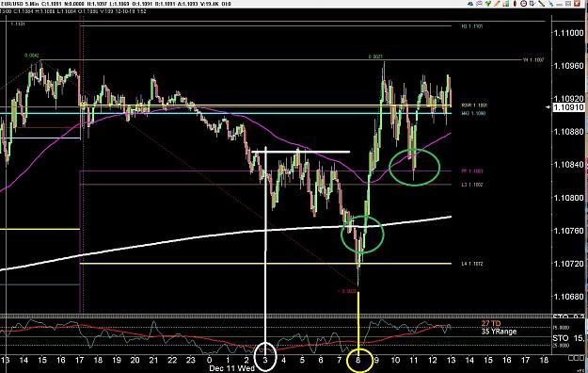Click the L4 1.1072 pivot level label
The height and width of the screenshot is (373, 588).
click(x=472, y=264)
